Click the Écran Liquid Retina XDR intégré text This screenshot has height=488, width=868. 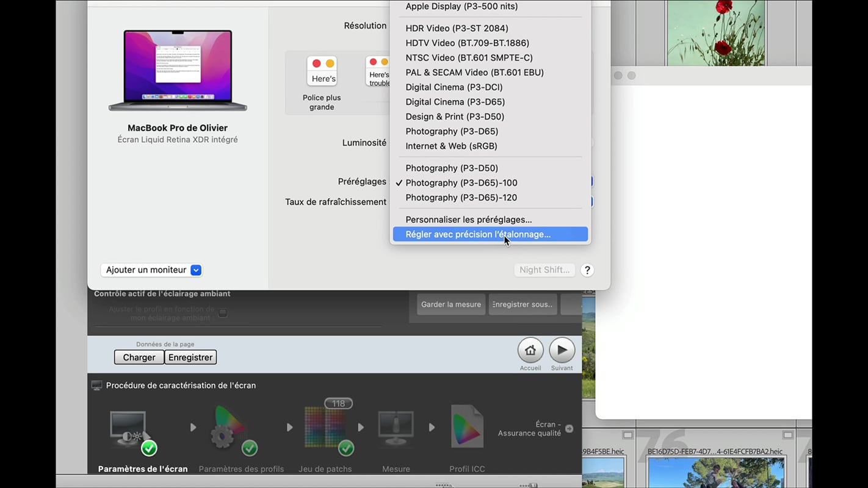178,140
